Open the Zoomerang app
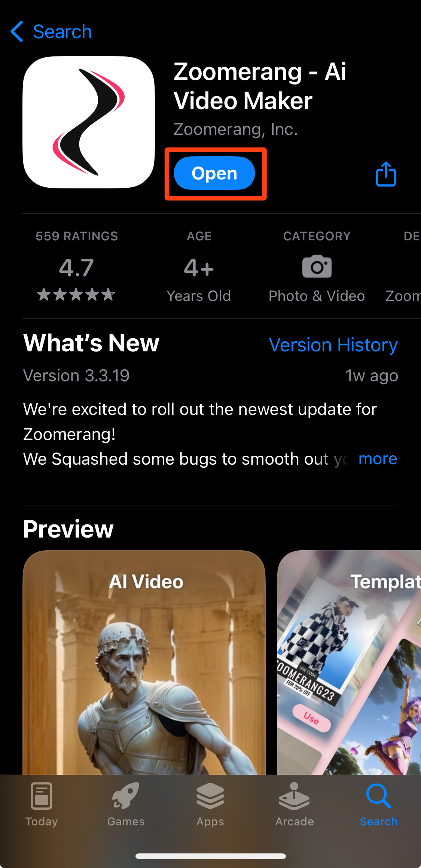 (214, 173)
